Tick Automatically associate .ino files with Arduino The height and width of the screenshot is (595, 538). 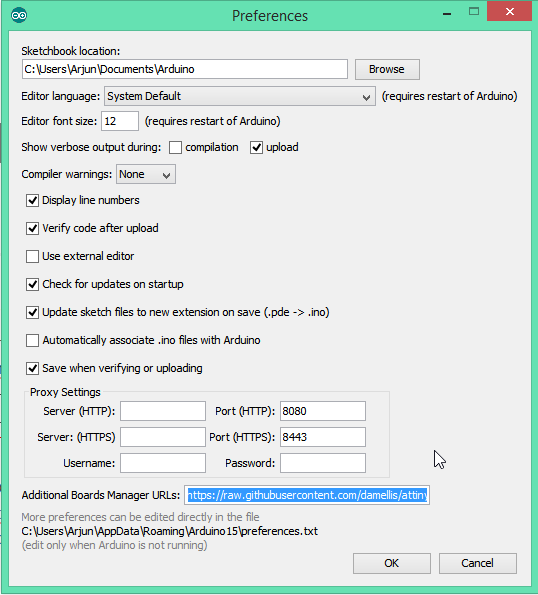(x=32, y=340)
